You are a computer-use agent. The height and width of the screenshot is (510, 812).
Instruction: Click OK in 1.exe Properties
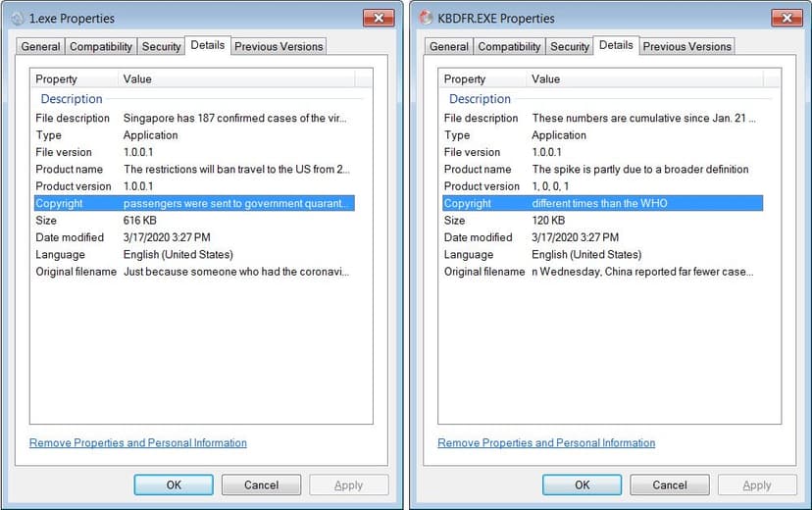click(x=174, y=485)
